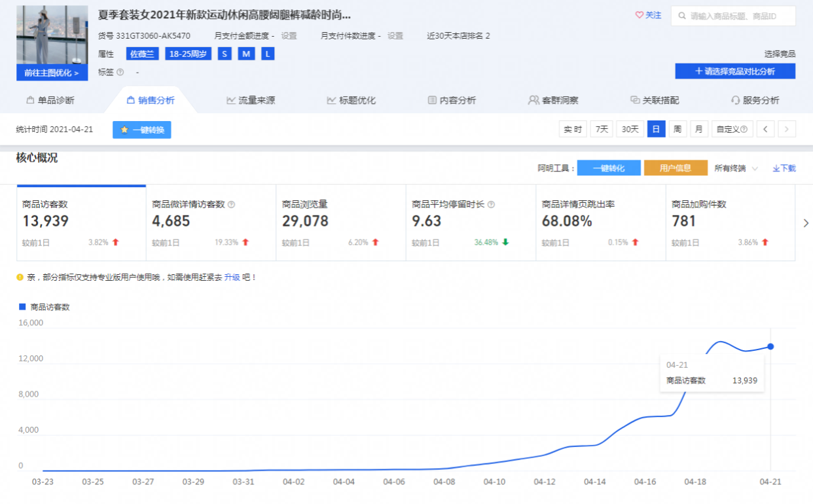Screen dimensions: 813x504
Task: Select the 日 time granularity
Action: pyautogui.click(x=657, y=129)
